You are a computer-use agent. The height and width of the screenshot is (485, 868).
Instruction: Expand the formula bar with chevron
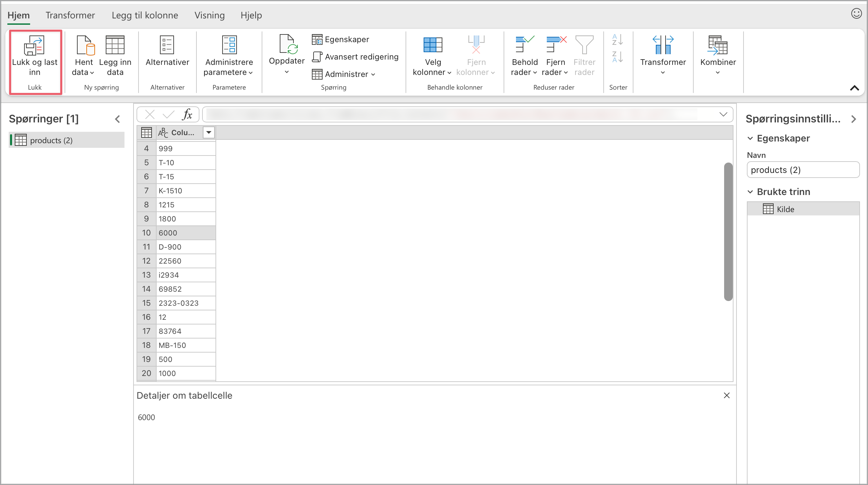tap(723, 114)
